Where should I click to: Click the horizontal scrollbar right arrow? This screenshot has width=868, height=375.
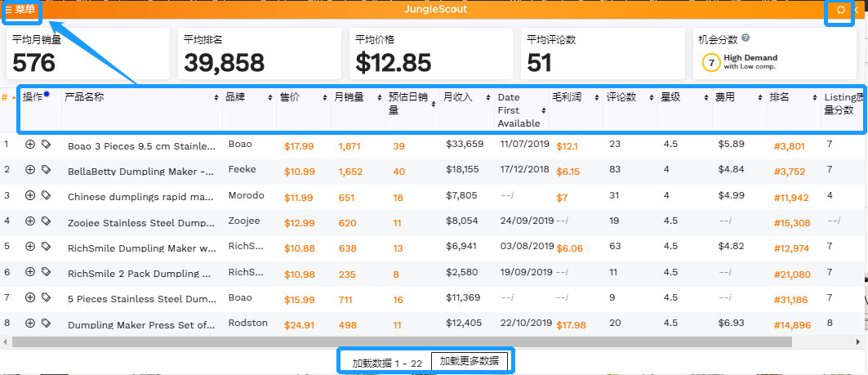858,341
